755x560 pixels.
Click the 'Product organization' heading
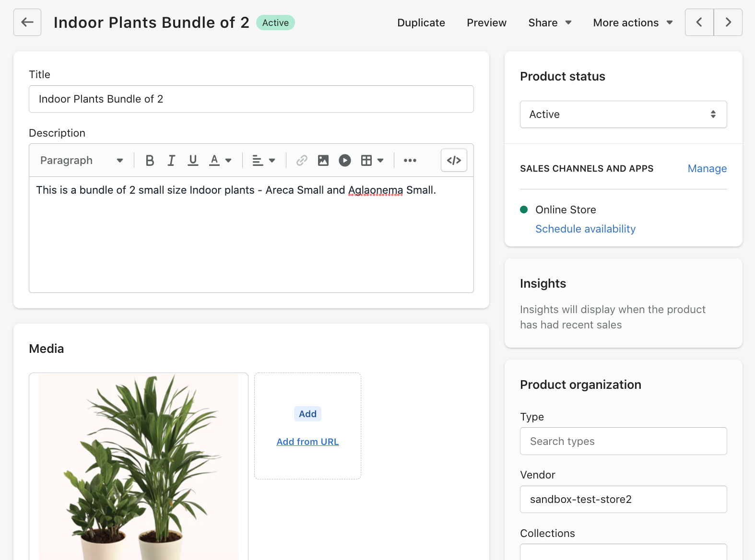coord(580,385)
